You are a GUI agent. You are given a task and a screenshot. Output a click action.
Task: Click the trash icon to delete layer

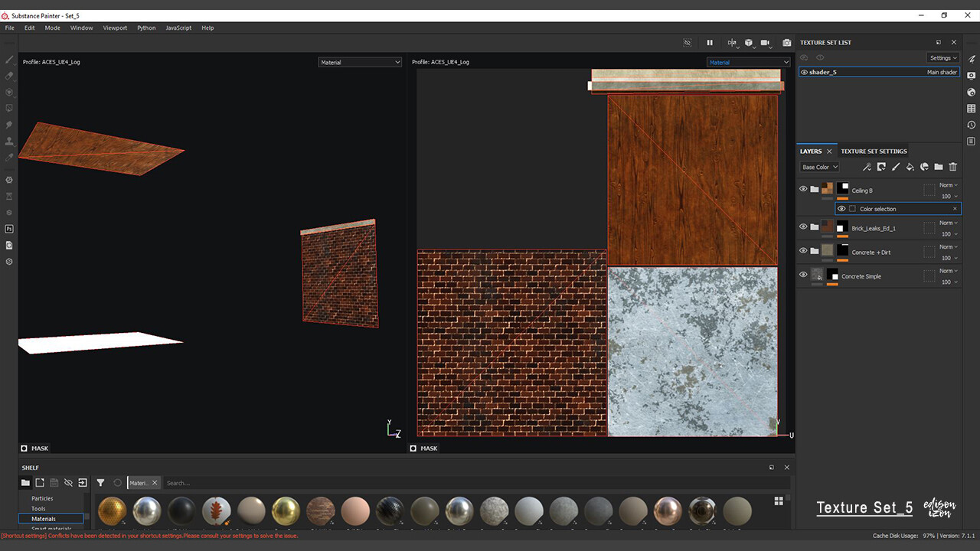coord(953,167)
